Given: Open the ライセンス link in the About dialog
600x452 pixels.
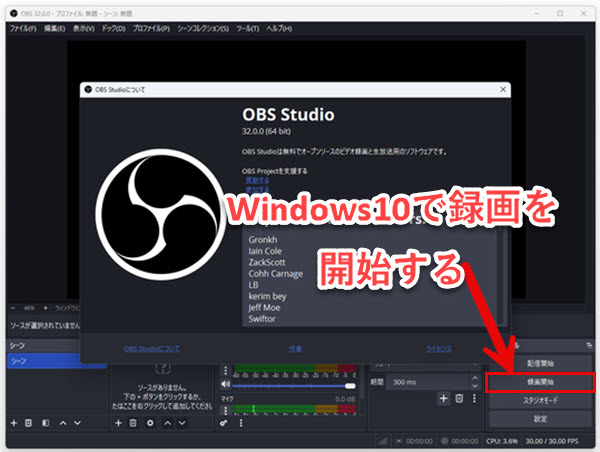Looking at the screenshot, I should [x=439, y=349].
